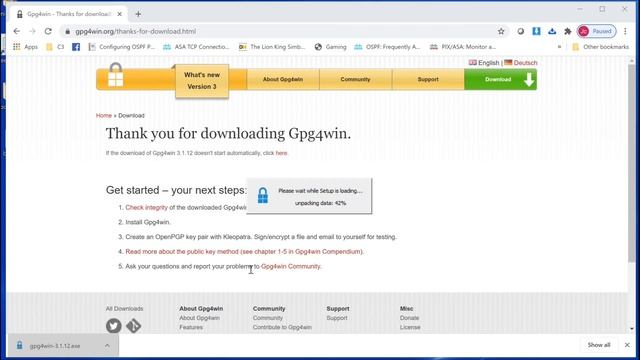640x360 pixels.
Task: Open the Community menu item
Action: coord(356,80)
